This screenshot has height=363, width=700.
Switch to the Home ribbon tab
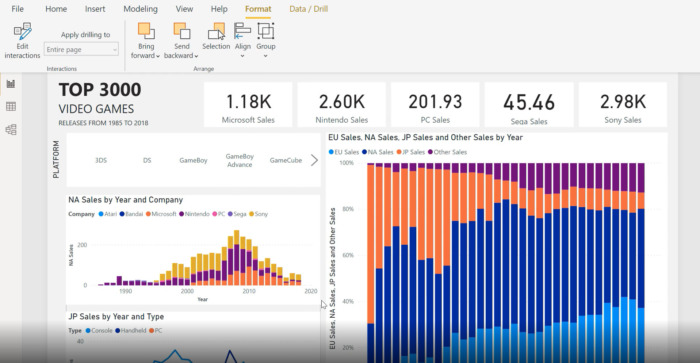pyautogui.click(x=56, y=9)
